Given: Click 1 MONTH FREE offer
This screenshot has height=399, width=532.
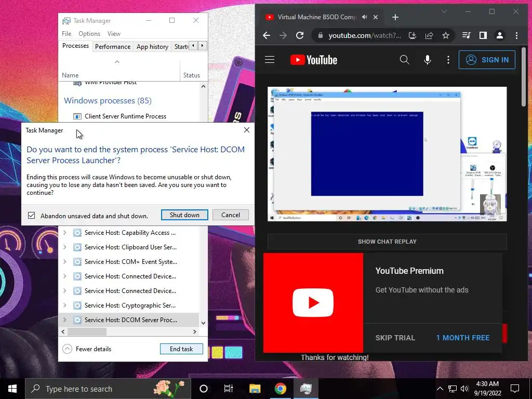Looking at the screenshot, I should [463, 338].
